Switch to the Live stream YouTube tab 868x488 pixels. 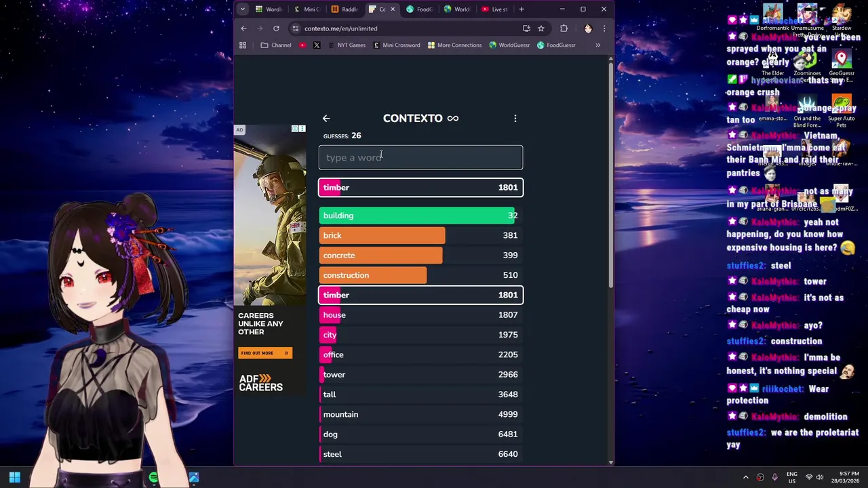[495, 9]
